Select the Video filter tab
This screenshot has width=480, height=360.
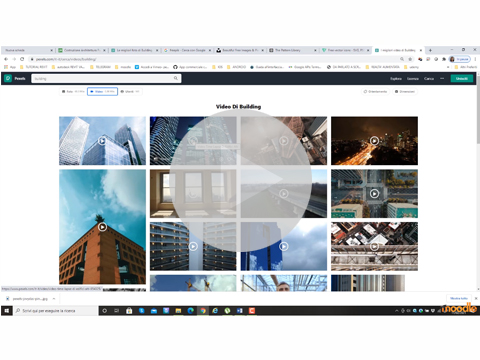pyautogui.click(x=102, y=91)
